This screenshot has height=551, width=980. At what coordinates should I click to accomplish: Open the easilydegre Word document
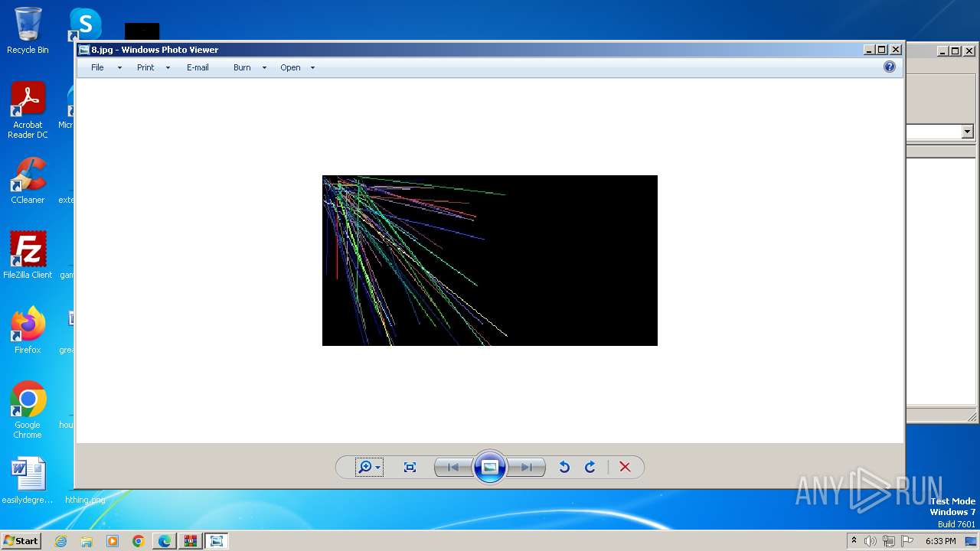[x=28, y=481]
